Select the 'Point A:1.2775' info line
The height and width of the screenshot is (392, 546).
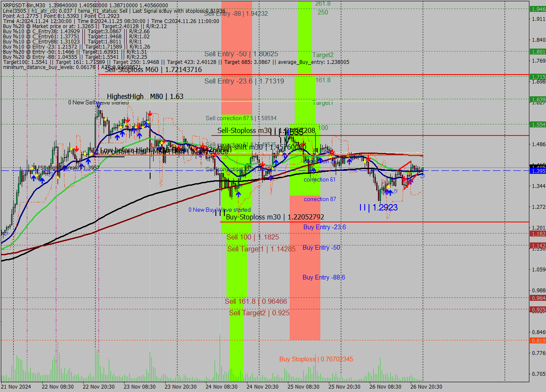point(60,16)
